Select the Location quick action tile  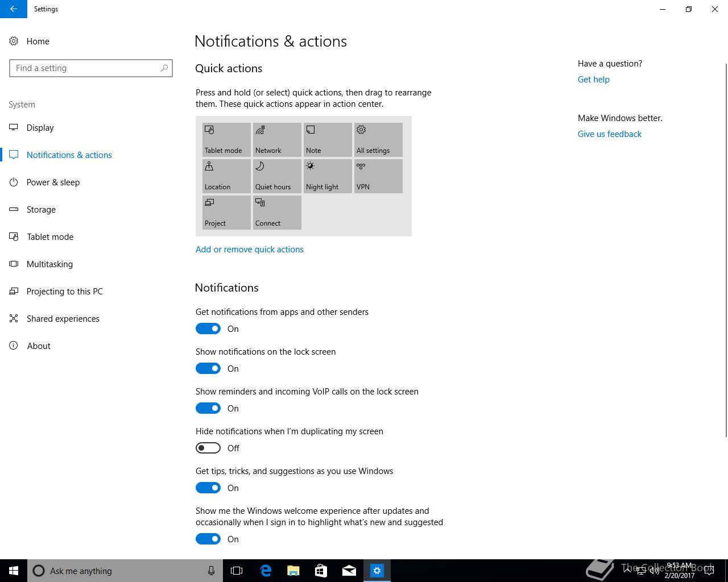tap(226, 176)
